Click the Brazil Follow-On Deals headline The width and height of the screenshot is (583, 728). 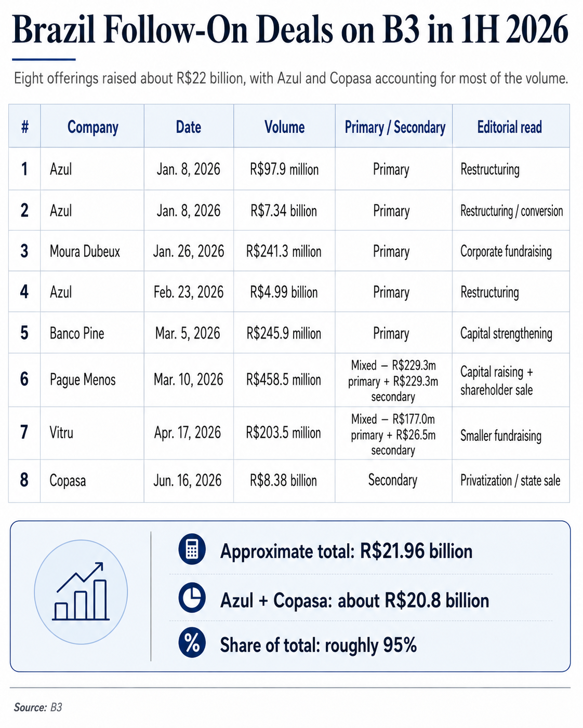click(x=290, y=30)
